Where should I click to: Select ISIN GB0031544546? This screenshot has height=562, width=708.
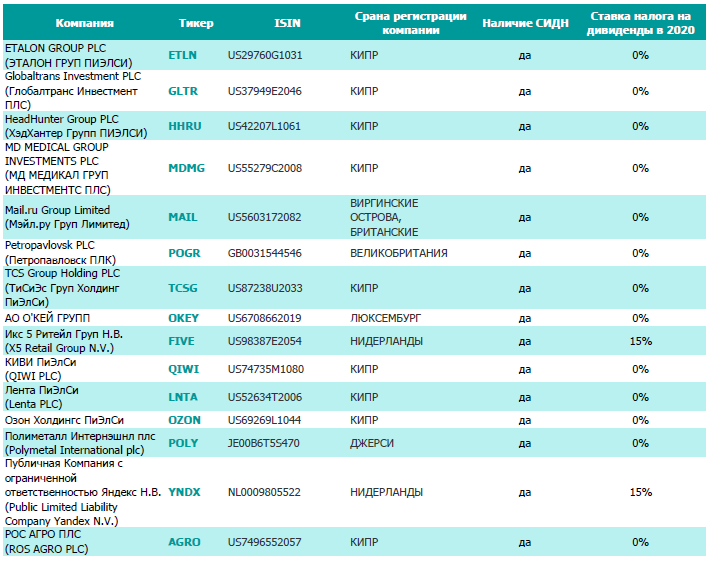264,253
